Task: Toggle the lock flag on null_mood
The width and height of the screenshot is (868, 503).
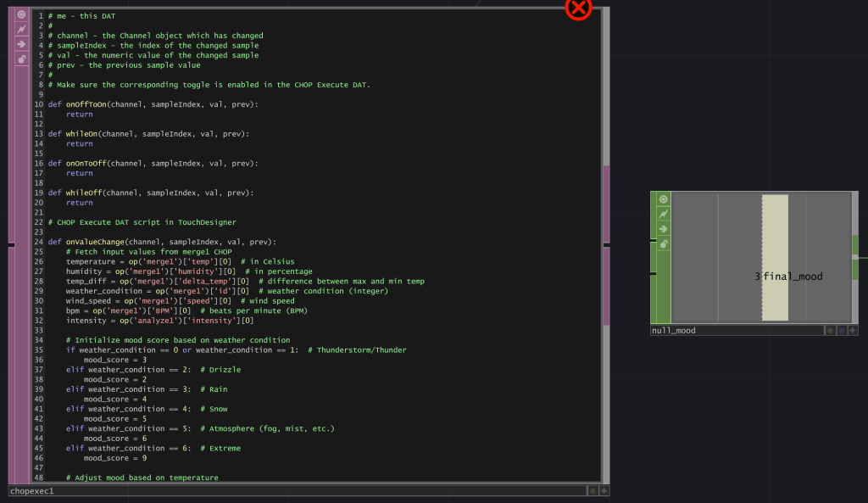Action: coord(663,244)
